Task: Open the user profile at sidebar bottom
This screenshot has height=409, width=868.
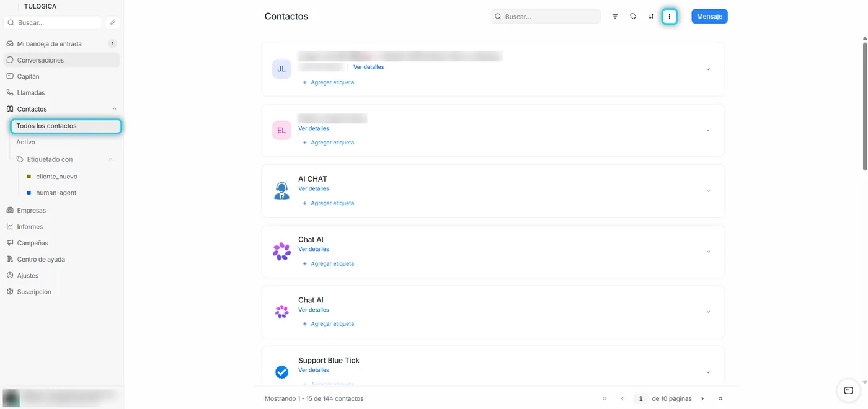Action: (61, 397)
